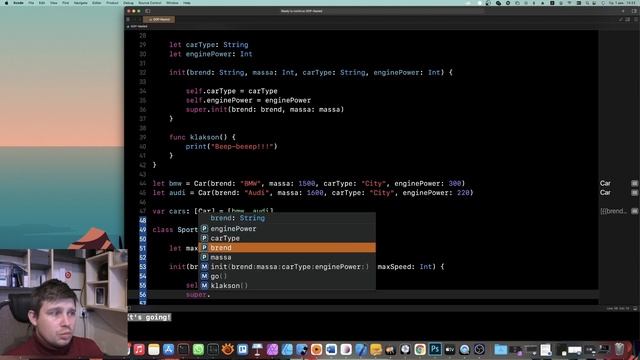The image size is (640, 360).
Task: Click the debug console output text
Action: click(x=149, y=317)
